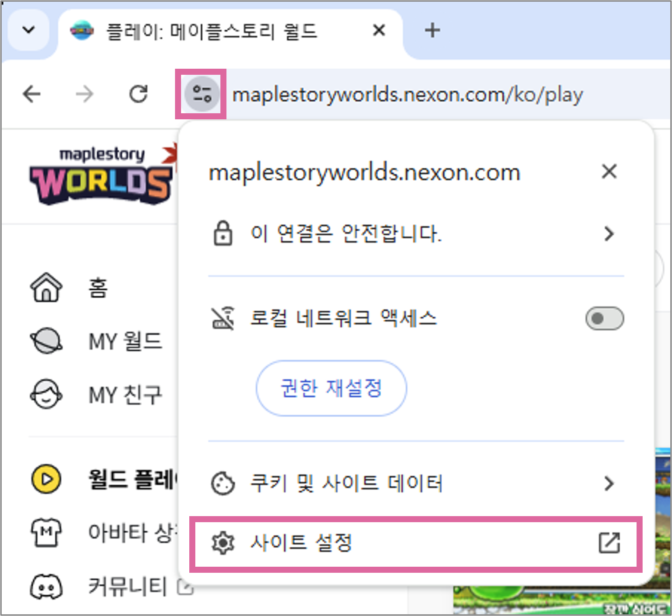Close the site information popup
The image size is (672, 616).
(609, 172)
